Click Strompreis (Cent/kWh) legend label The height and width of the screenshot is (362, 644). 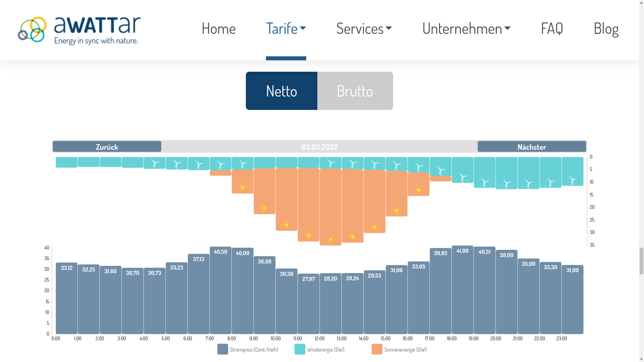click(254, 350)
